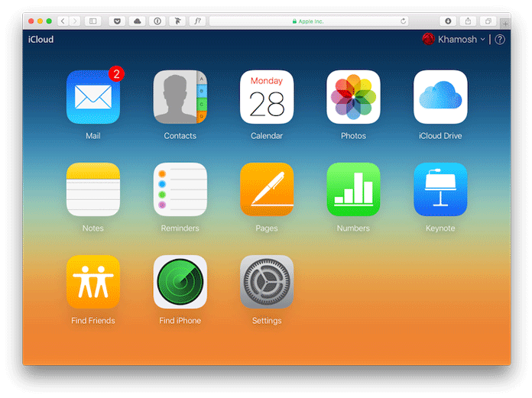Go back with Safari's back arrow
The image size is (532, 398).
pyautogui.click(x=63, y=21)
